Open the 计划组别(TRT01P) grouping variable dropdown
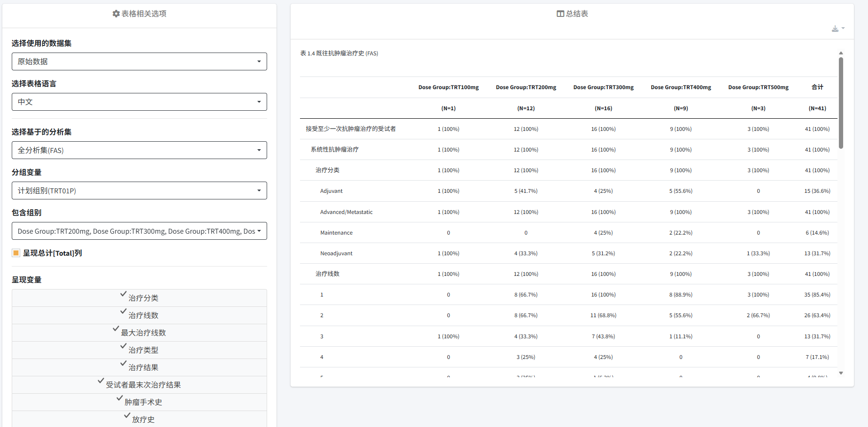The width and height of the screenshot is (868, 427). coord(139,191)
